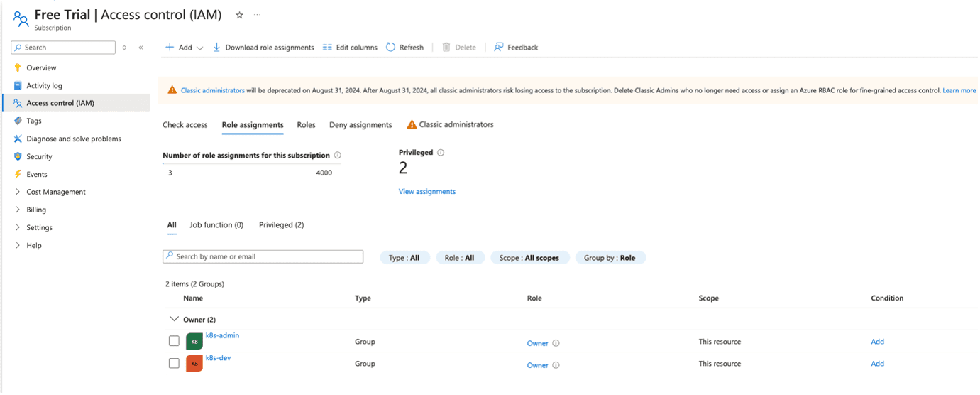Click the Access control (IAM) people icon
Image resolution: width=980 pixels, height=395 pixels.
18,103
